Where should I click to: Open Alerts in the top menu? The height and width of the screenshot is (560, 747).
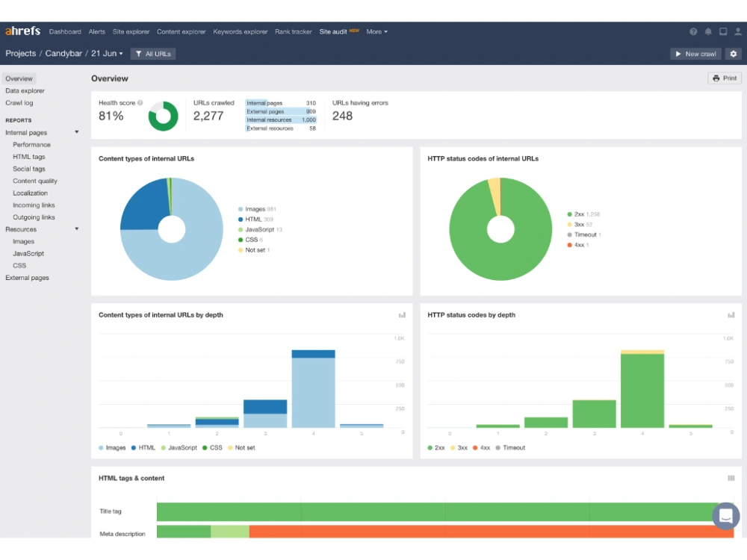pyautogui.click(x=96, y=31)
